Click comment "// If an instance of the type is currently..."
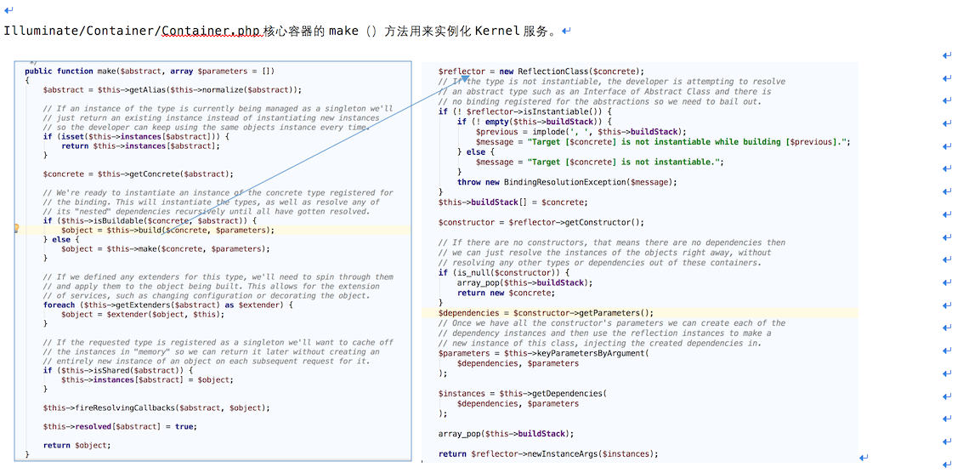This screenshot has width=980, height=473. pyautogui.click(x=218, y=108)
